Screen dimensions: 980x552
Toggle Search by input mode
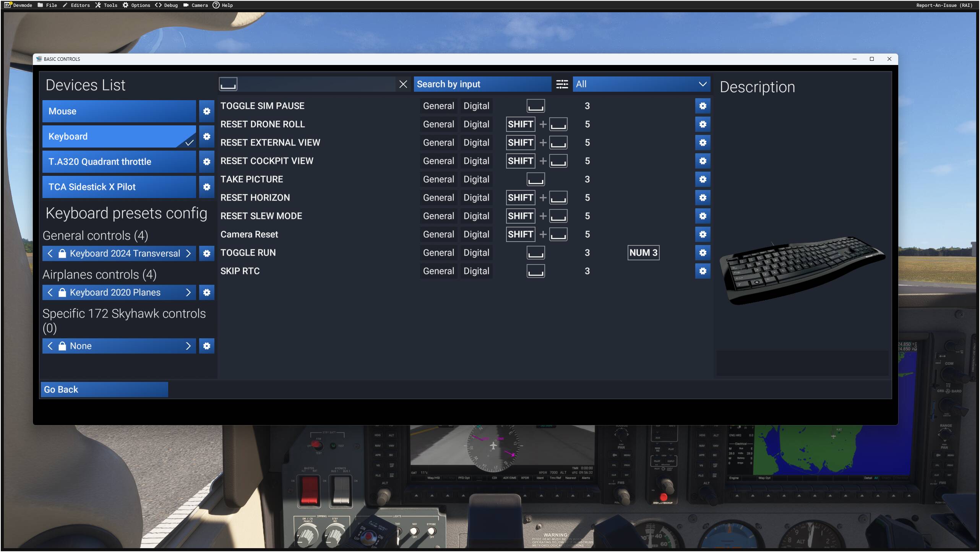click(x=482, y=84)
